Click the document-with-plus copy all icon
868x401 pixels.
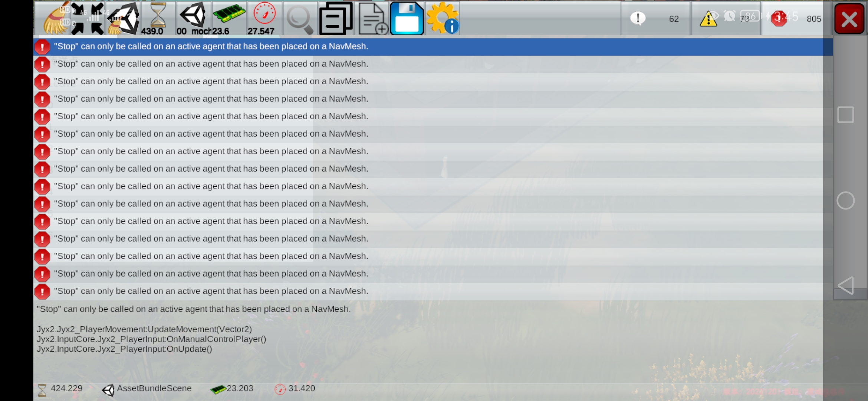pos(372,19)
